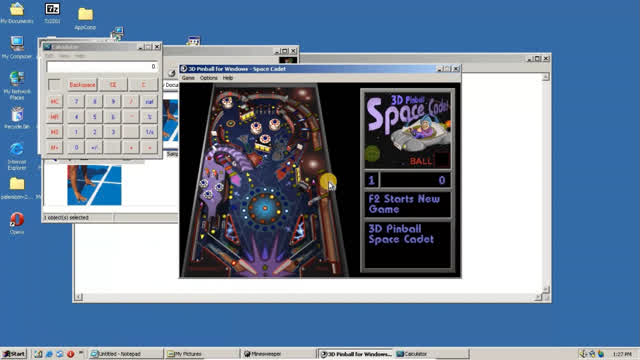Click the Internet Explorer quick launch icon
Viewport: 640px width, 360px height.
click(49, 354)
